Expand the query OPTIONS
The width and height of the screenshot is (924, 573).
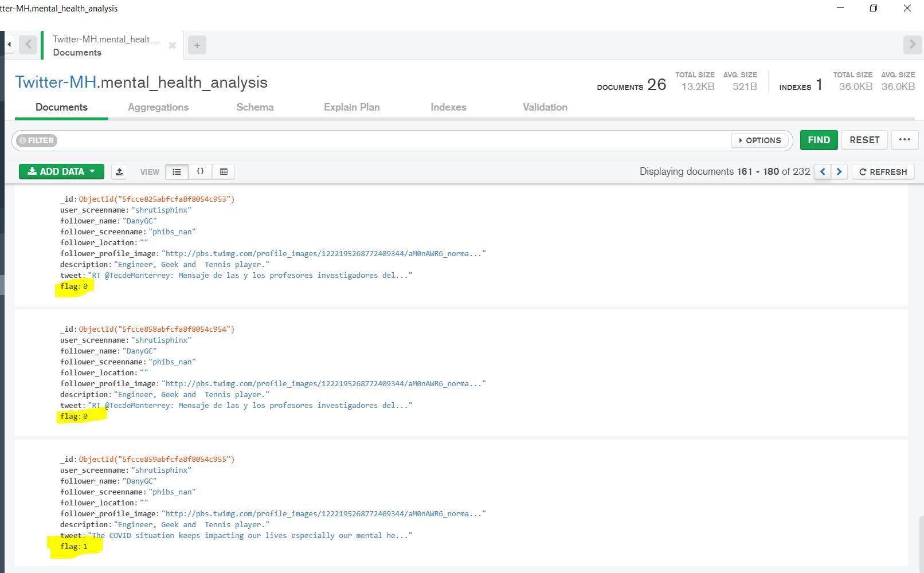[759, 140]
